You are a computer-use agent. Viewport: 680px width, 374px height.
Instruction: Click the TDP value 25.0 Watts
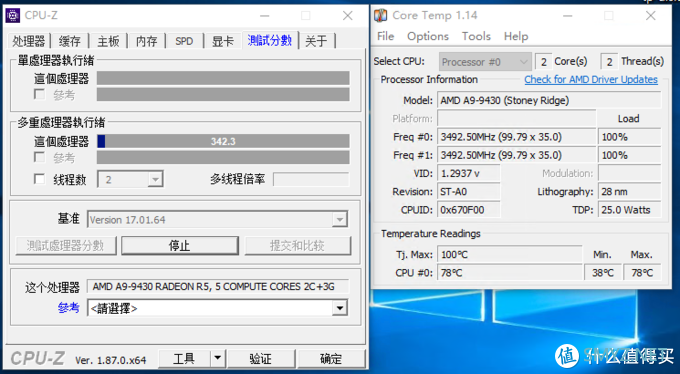point(629,210)
